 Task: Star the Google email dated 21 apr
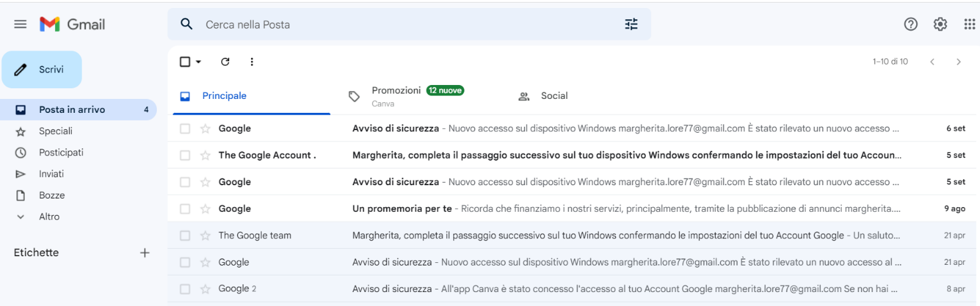(205, 262)
